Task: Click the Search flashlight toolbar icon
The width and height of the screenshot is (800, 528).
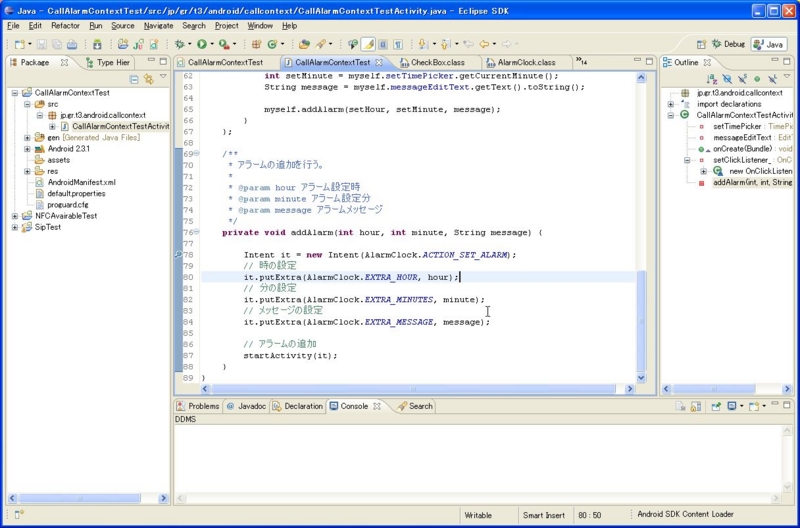Action: coord(320,44)
